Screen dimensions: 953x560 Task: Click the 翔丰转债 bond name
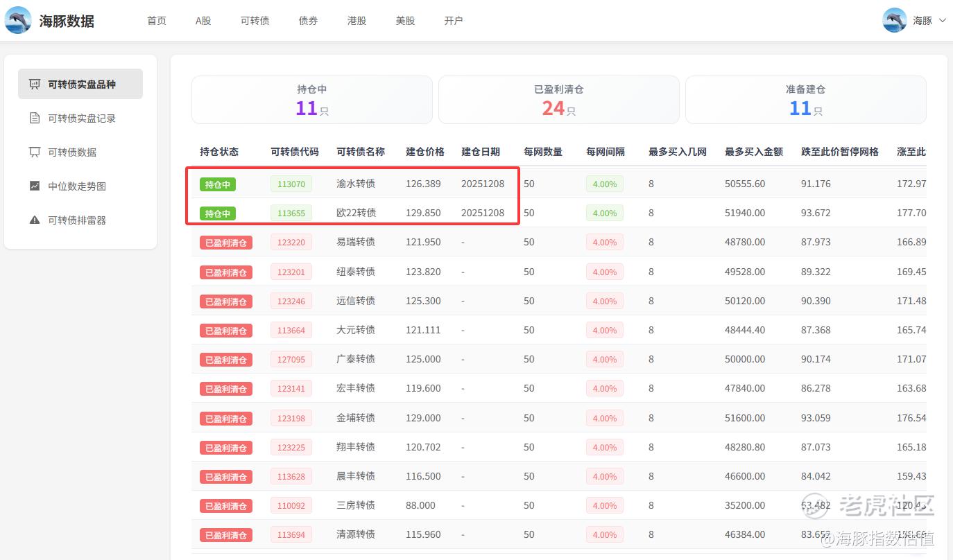coord(356,447)
